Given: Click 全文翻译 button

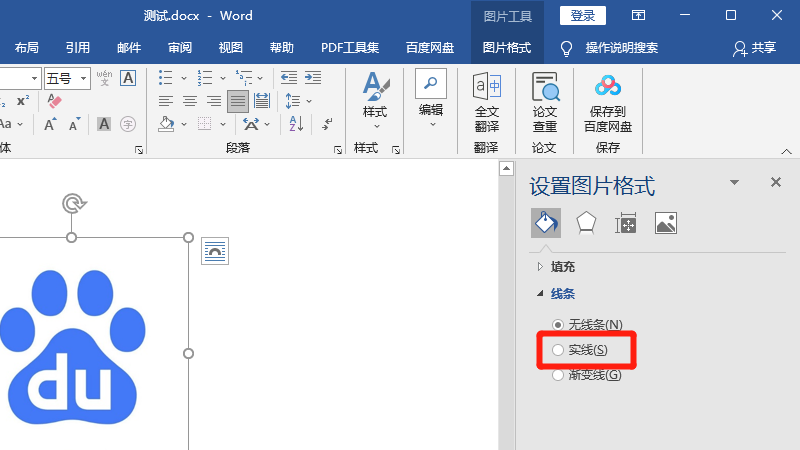Looking at the screenshot, I should 487,102.
